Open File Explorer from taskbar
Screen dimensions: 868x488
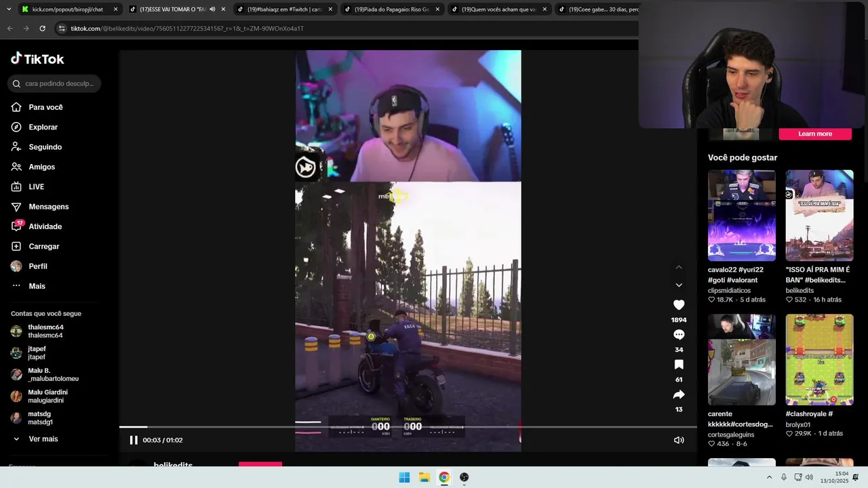[425, 477]
